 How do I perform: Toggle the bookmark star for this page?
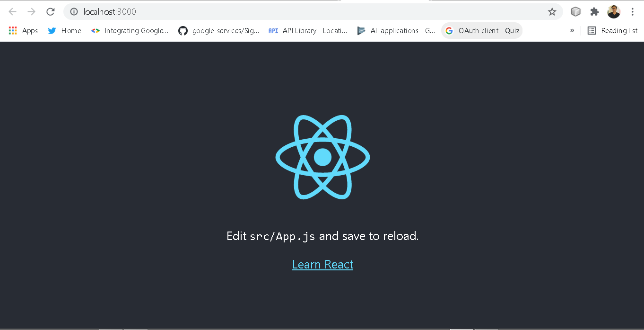pos(552,12)
